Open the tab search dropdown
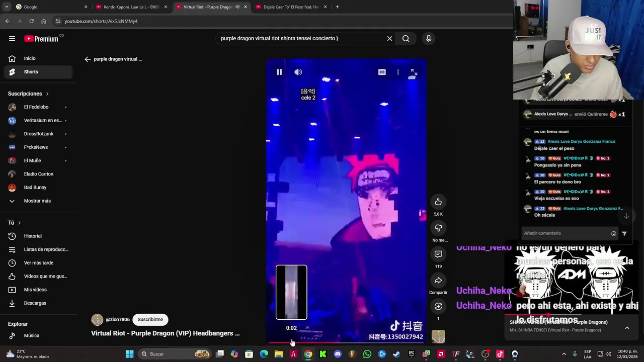 [x=6, y=7]
